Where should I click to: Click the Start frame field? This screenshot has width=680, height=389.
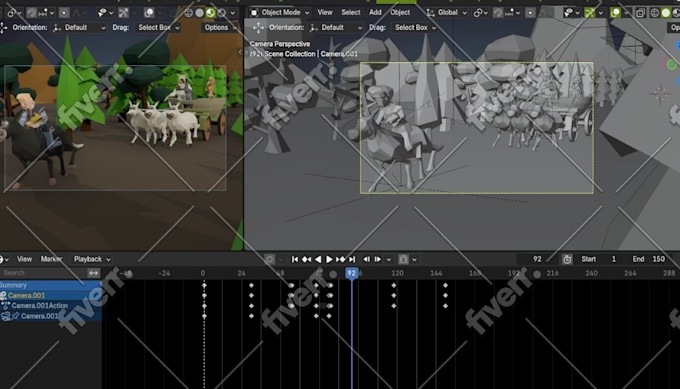click(x=598, y=259)
